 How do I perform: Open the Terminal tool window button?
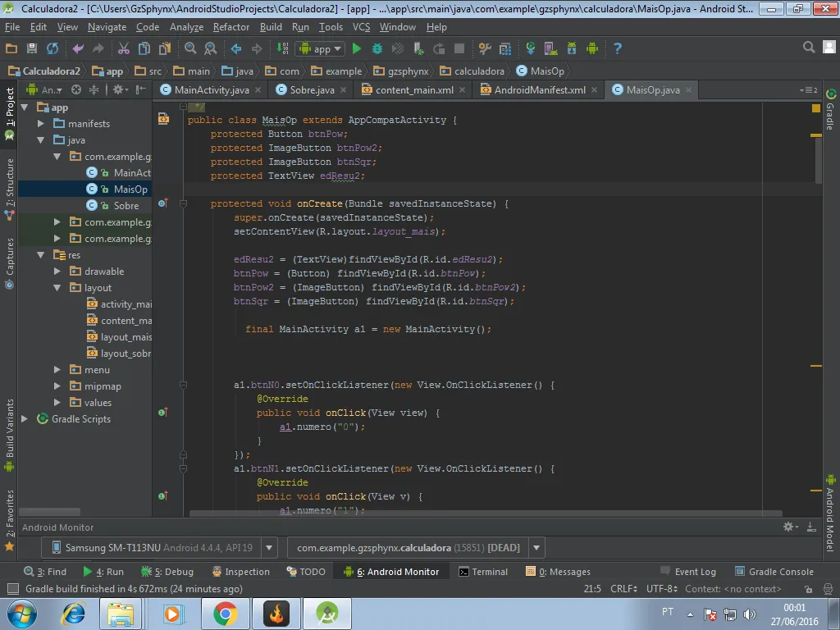click(483, 572)
